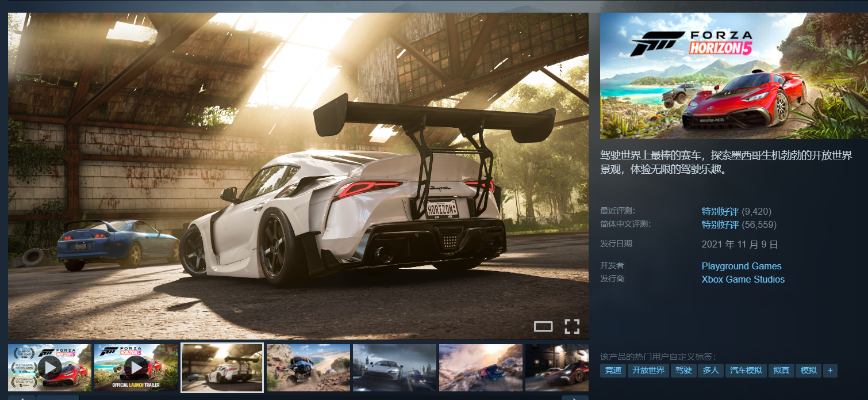Select the white Supra garage screenshot thumbnail

coord(222,367)
